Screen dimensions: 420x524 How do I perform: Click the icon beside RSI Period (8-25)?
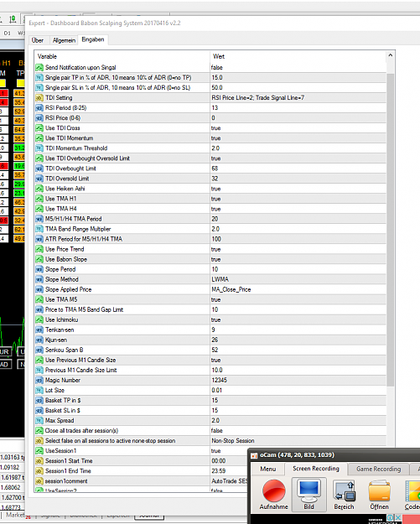(39, 108)
